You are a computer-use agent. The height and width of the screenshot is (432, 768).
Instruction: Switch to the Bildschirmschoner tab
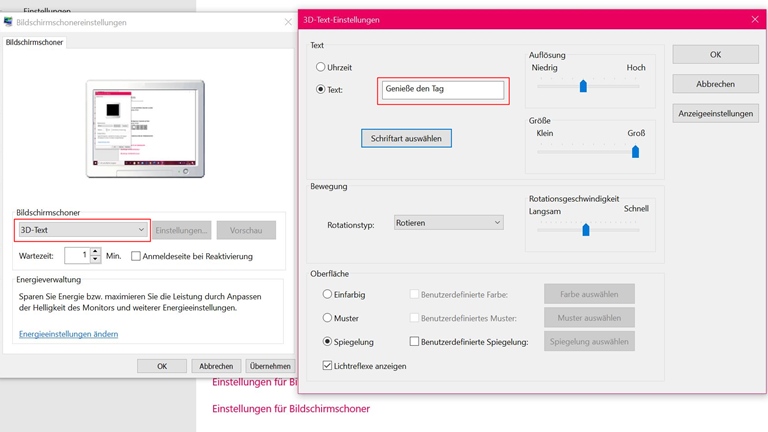click(x=35, y=43)
